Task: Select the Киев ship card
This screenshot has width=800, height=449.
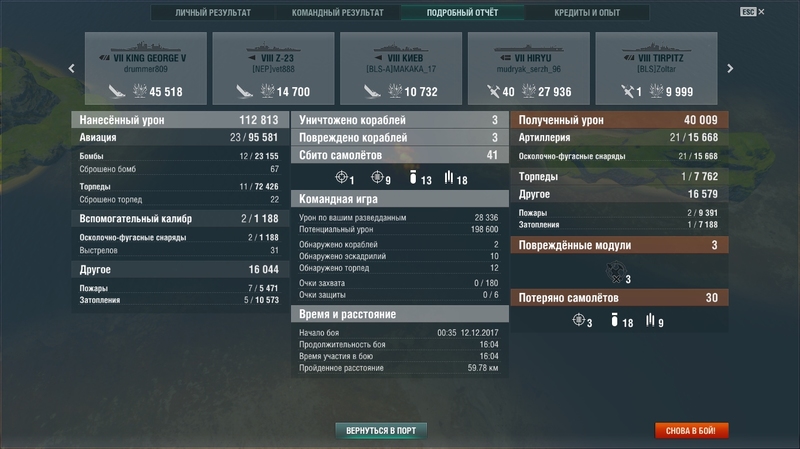Action: [401, 68]
